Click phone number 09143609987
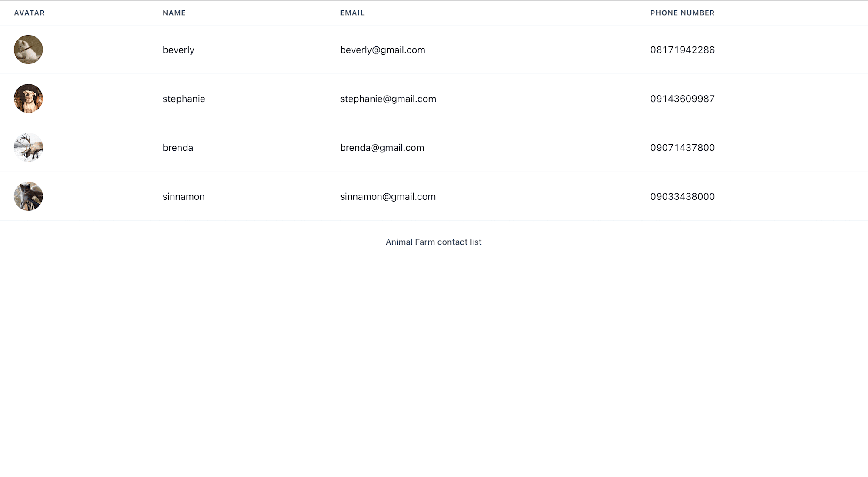 coord(683,99)
